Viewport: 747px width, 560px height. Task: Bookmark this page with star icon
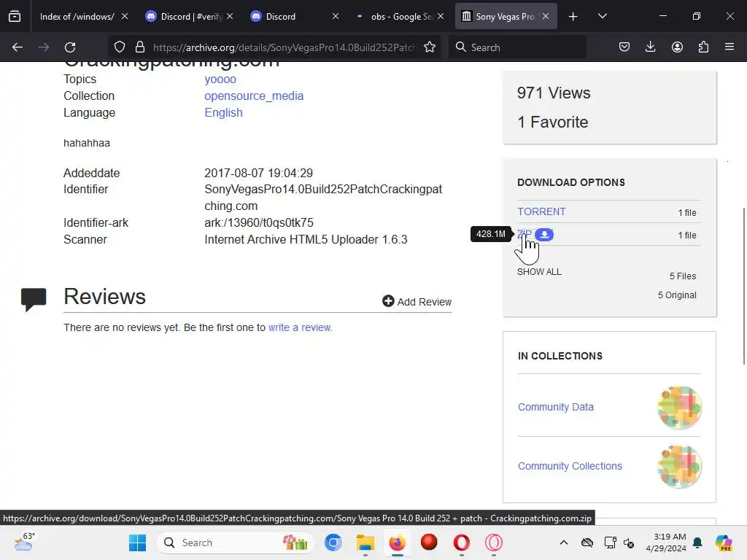point(430,47)
